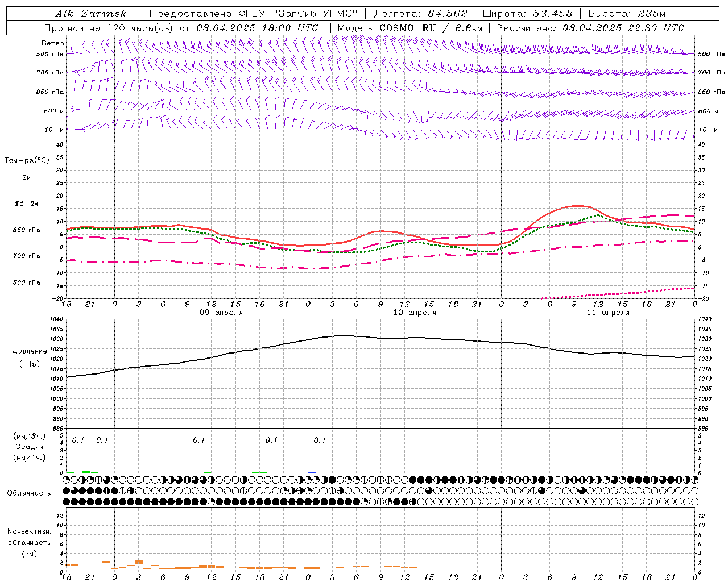Click the Td 2м dew point legend entry

(x=26, y=203)
